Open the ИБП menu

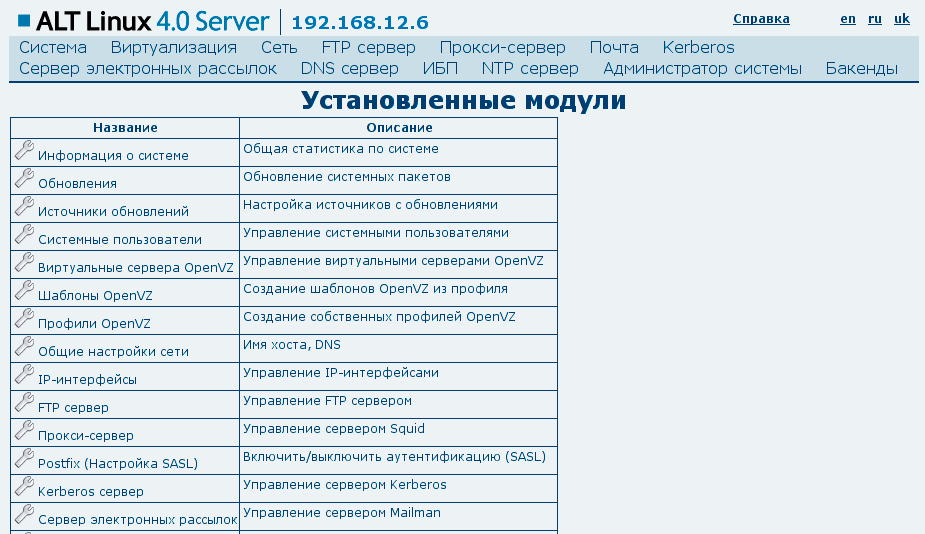click(440, 68)
